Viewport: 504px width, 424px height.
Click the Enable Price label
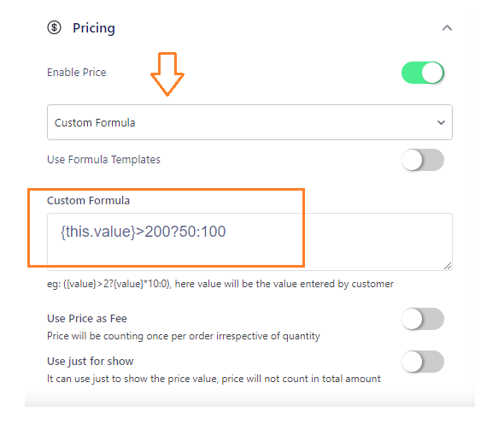[x=77, y=73]
